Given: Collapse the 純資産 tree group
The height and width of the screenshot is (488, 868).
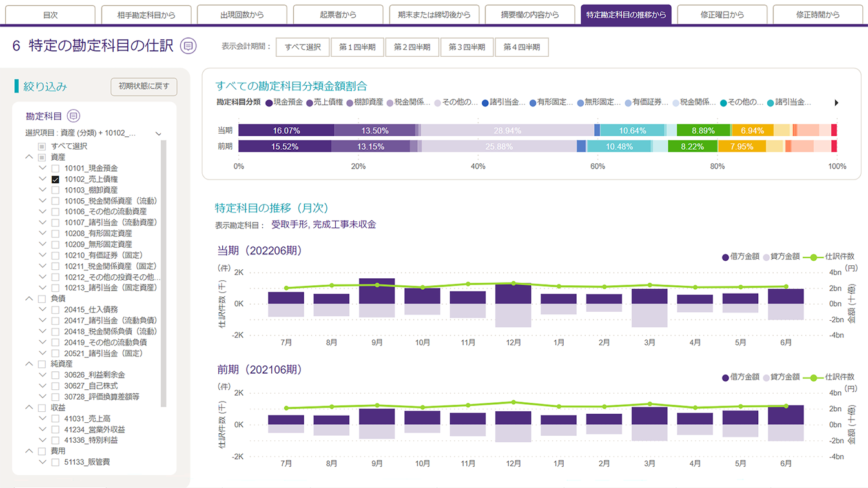Looking at the screenshot, I should 29,364.
